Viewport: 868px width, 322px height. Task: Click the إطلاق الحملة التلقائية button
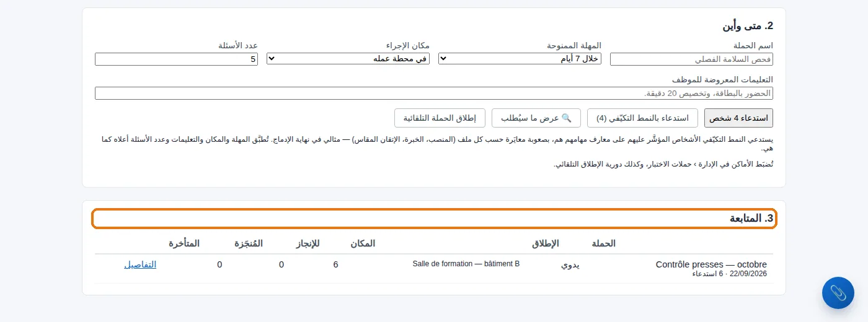[x=440, y=118]
